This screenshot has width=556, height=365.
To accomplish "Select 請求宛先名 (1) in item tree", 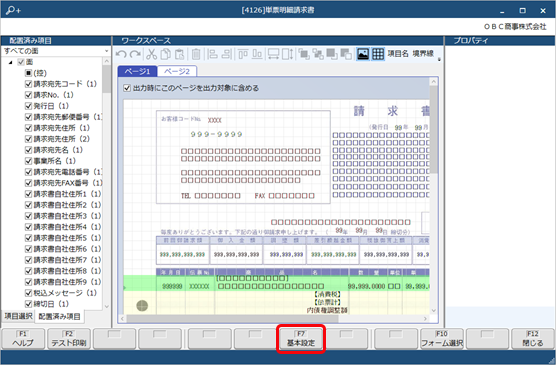I will tap(58, 150).
